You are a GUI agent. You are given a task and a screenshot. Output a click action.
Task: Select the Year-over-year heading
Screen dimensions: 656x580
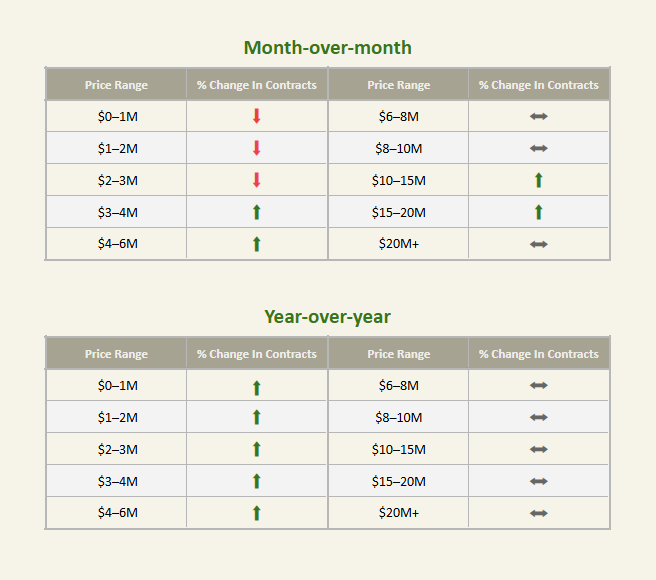[328, 317]
